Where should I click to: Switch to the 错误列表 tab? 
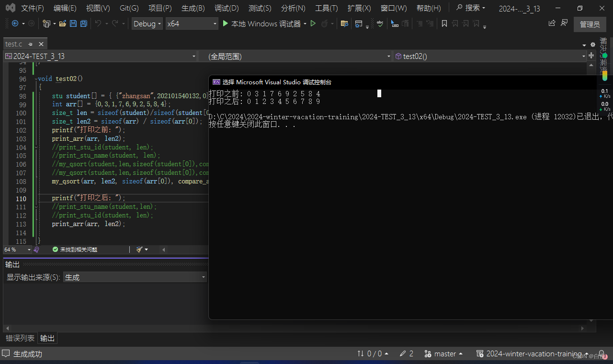(20, 338)
